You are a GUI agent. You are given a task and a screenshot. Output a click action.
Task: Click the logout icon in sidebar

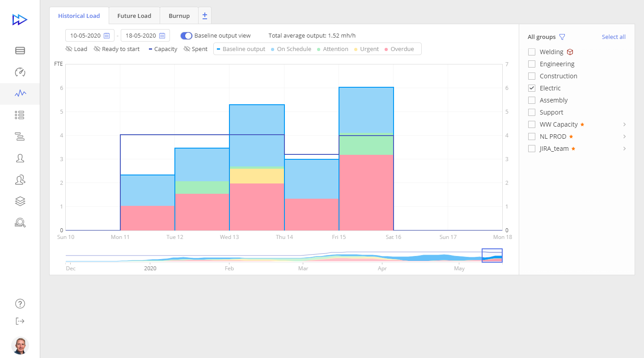pos(20,321)
